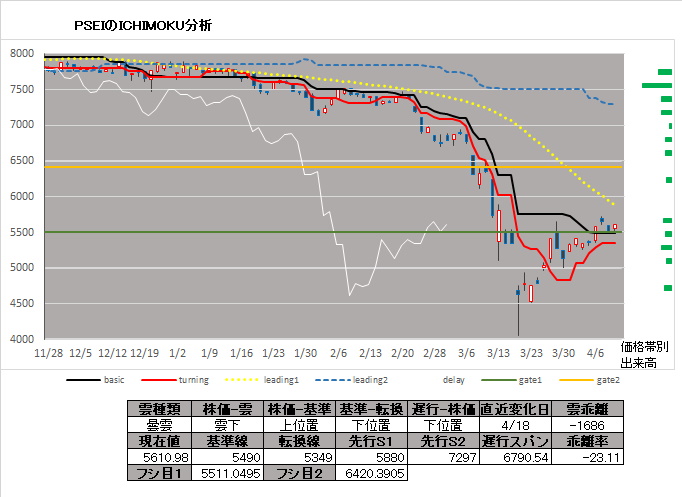Select the 5511.0495 value cell
682x497 pixels.
click(x=227, y=473)
